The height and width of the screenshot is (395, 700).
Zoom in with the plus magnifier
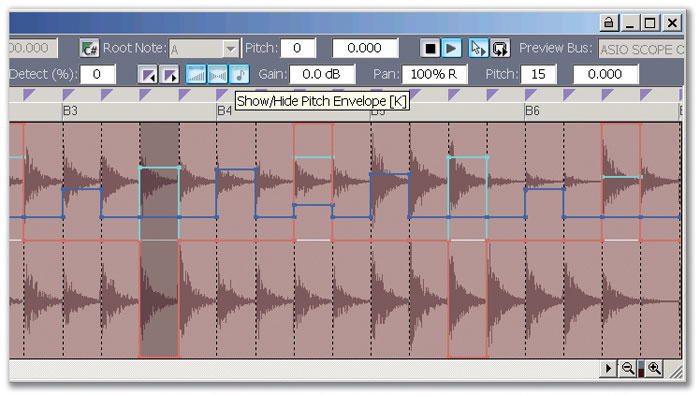[x=654, y=368]
